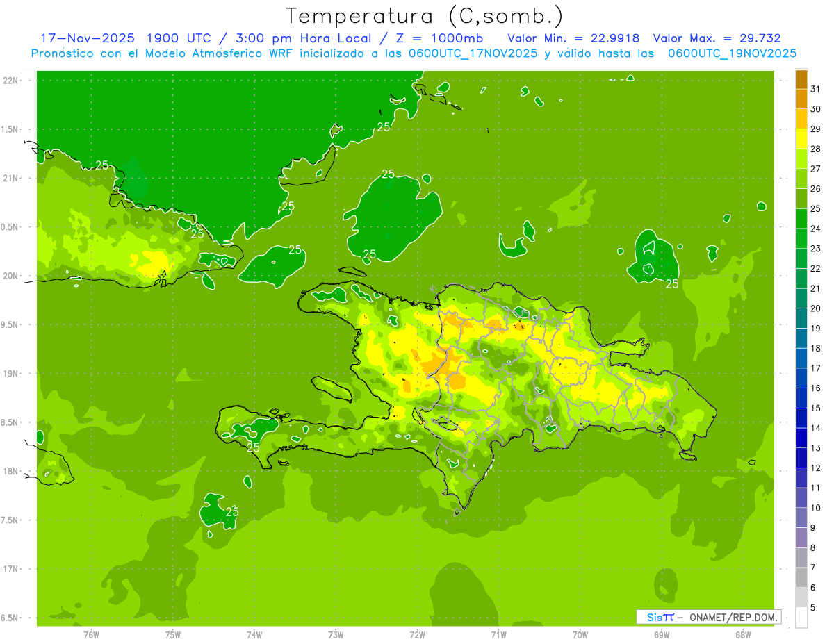Select the "Valor Max. = 29.732" value
The height and width of the screenshot is (644, 834).
[717, 38]
